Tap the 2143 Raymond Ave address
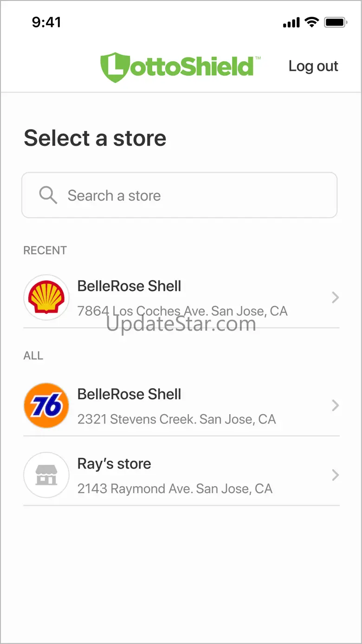Viewport: 362px width, 644px height. pyautogui.click(x=175, y=488)
